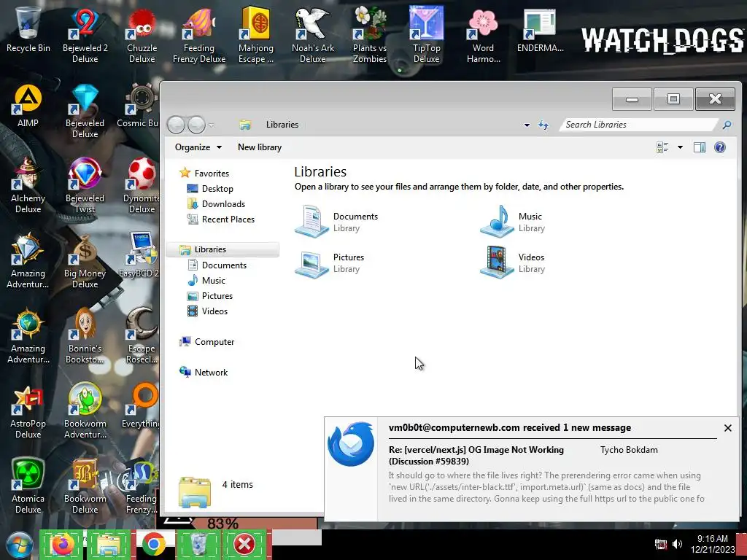Open the Documents library icon
The width and height of the screenshot is (747, 560).
tap(311, 221)
